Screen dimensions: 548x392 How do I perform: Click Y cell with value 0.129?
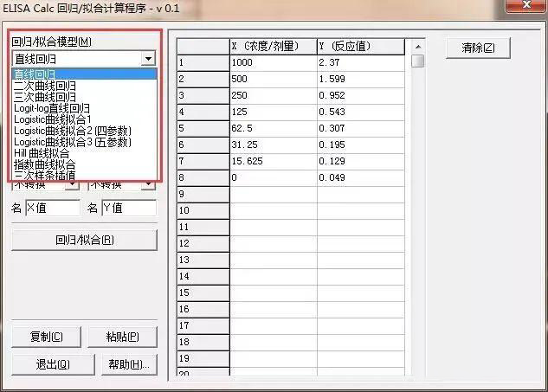tap(361, 162)
